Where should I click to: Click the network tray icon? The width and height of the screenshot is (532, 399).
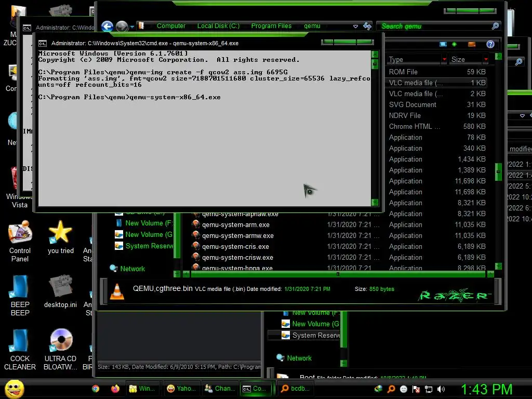tap(429, 389)
